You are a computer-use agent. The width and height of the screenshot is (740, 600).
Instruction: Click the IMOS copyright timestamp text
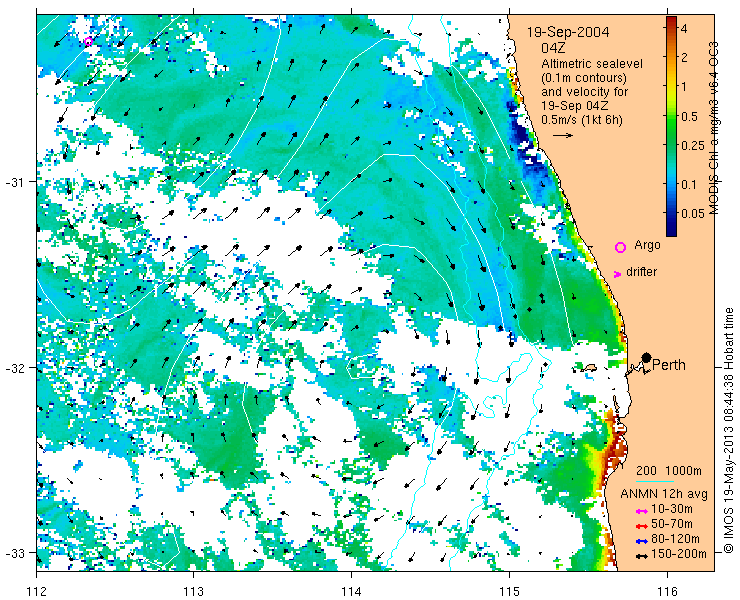(729, 430)
